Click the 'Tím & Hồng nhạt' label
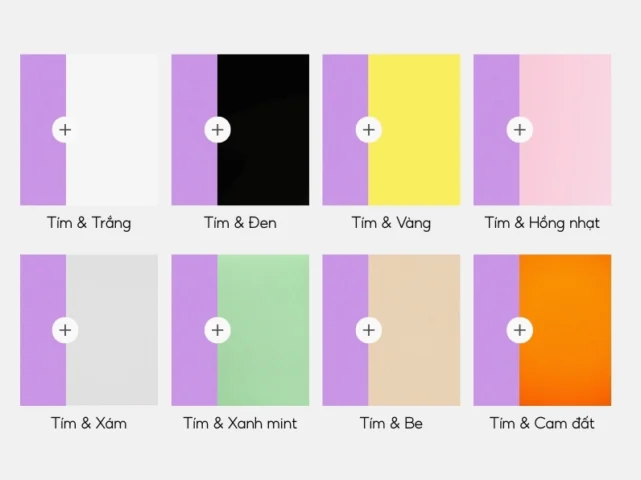 (x=542, y=223)
